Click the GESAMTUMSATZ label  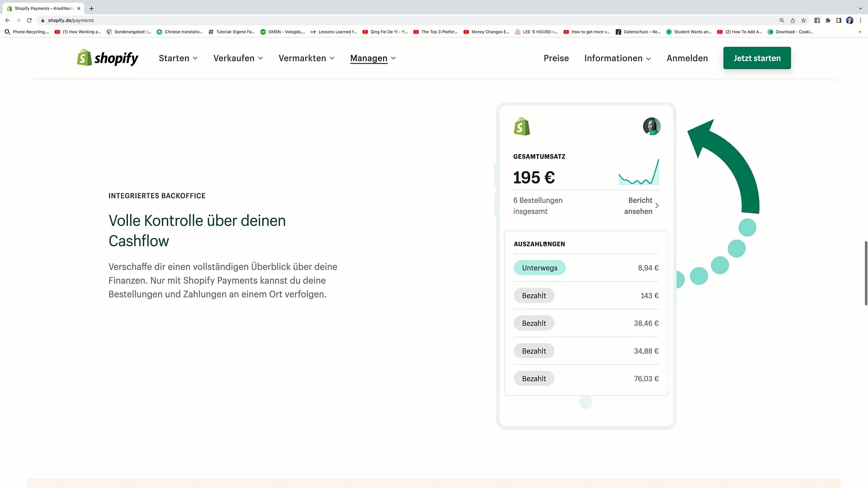pos(539,157)
